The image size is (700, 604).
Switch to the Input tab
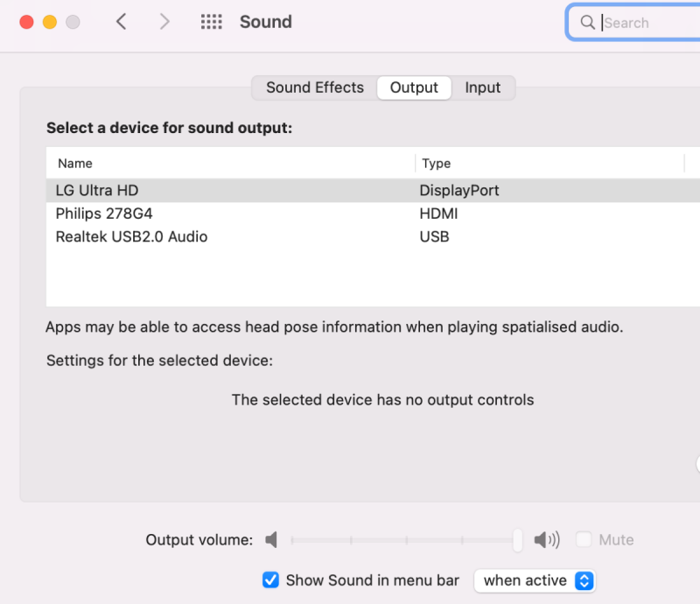pos(482,88)
